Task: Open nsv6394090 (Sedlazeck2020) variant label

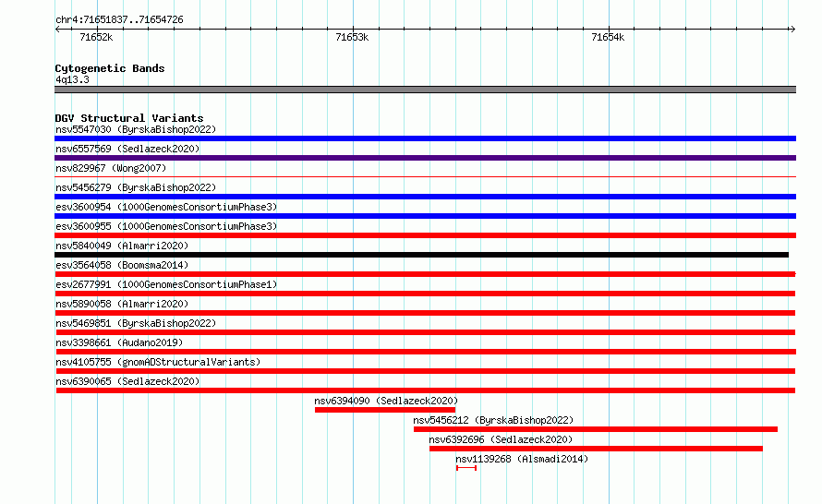Action: [x=386, y=401]
